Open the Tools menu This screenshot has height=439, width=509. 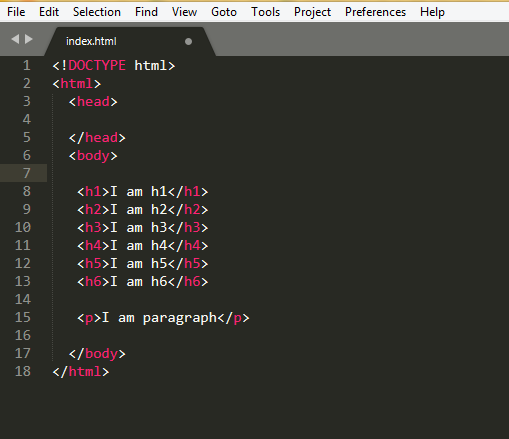click(265, 12)
